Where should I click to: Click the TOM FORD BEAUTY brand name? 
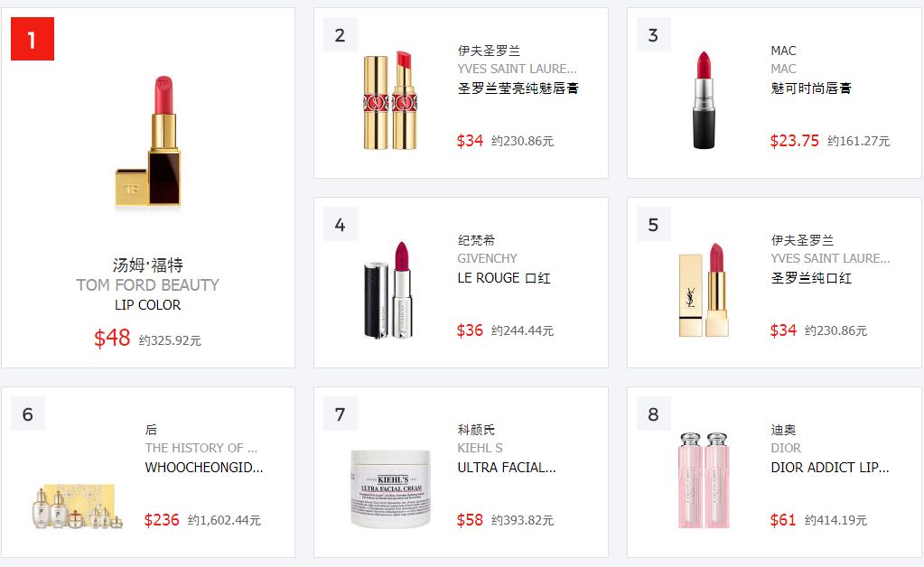point(147,285)
